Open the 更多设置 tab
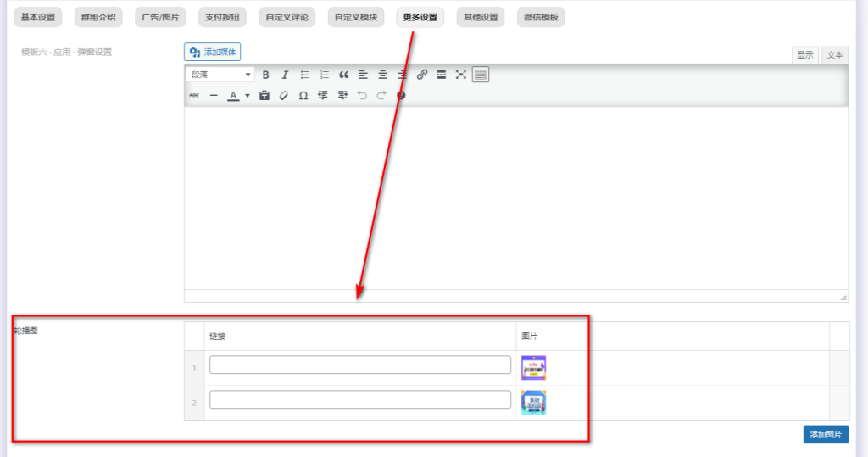868x457 pixels. coord(420,17)
